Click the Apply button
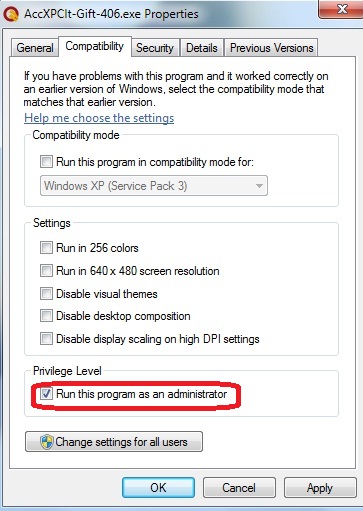 tap(320, 488)
